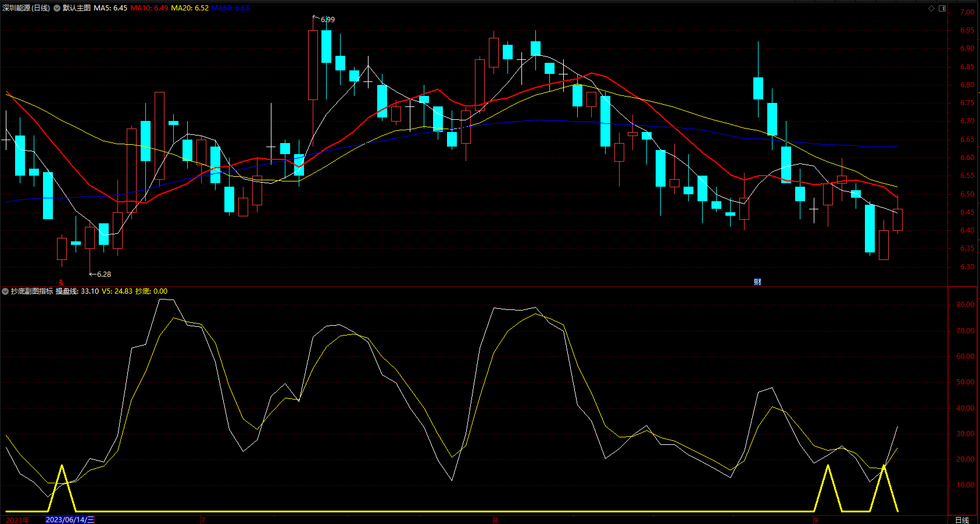Image resolution: width=980 pixels, height=524 pixels.
Task: Click the V5: 24.83 value
Action: click(117, 291)
